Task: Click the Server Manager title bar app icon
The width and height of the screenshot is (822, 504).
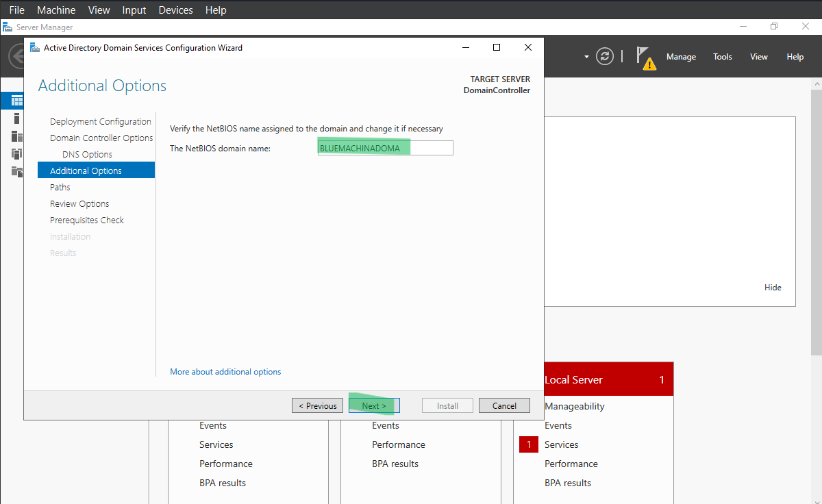Action: click(7, 27)
